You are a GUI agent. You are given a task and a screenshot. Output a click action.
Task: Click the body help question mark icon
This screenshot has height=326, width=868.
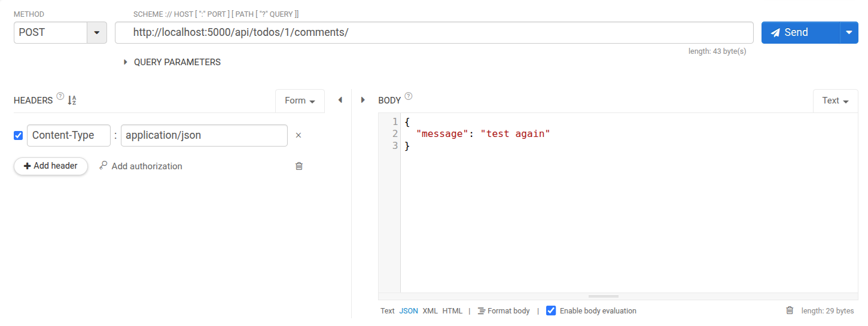coord(409,96)
